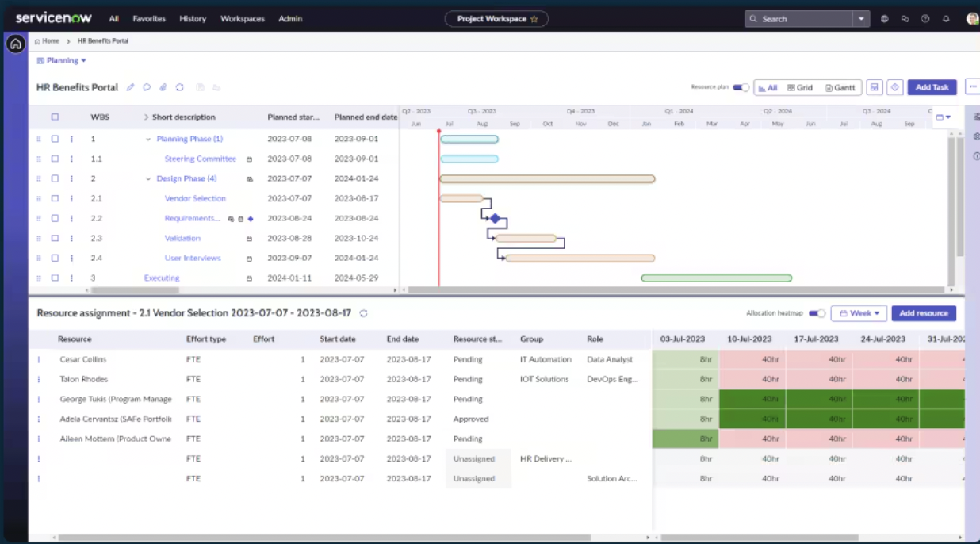Go to Home in the breadcrumb
This screenshot has height=544, width=980.
pyautogui.click(x=47, y=40)
